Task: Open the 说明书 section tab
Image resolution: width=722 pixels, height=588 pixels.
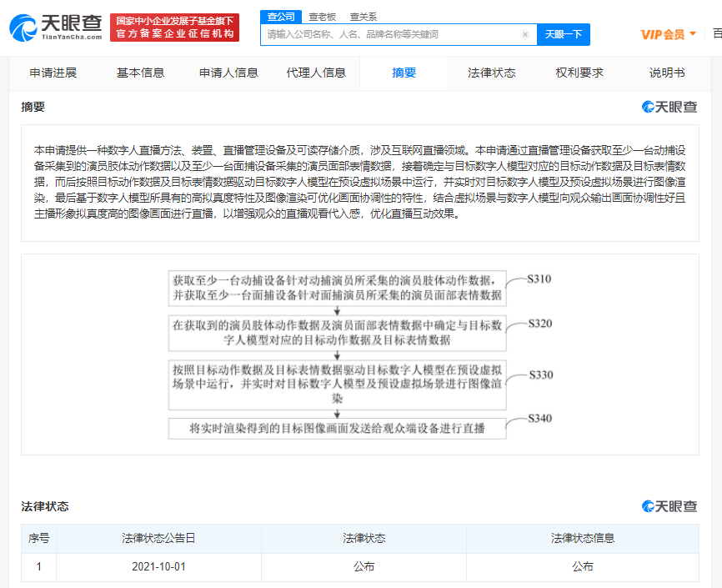Action: point(667,73)
